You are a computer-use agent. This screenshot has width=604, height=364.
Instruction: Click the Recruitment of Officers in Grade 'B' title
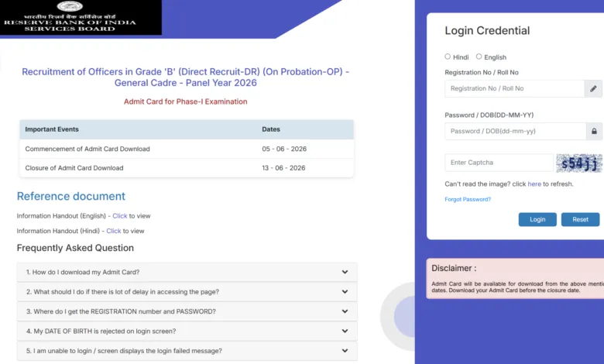tap(185, 77)
